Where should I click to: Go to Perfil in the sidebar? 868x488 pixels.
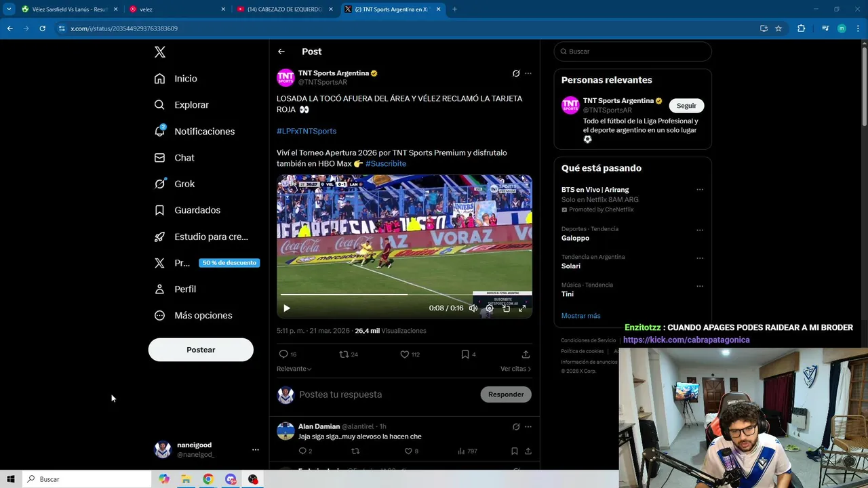pos(175,289)
